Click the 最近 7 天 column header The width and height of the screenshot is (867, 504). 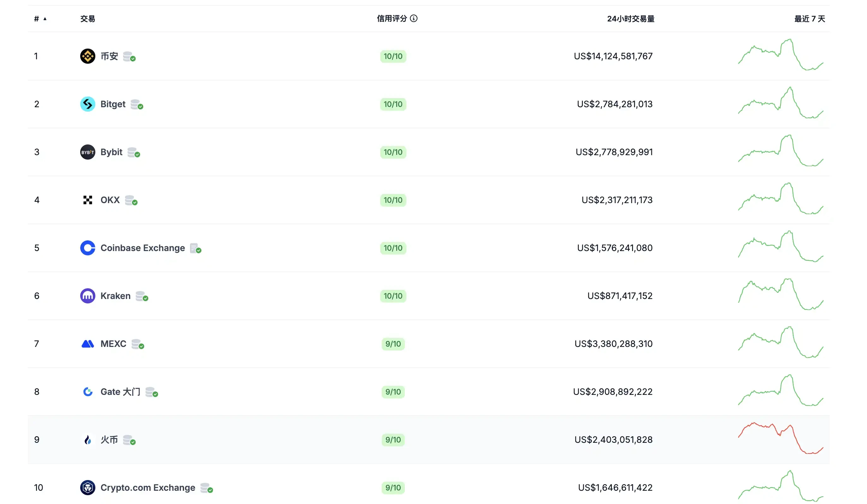point(809,19)
